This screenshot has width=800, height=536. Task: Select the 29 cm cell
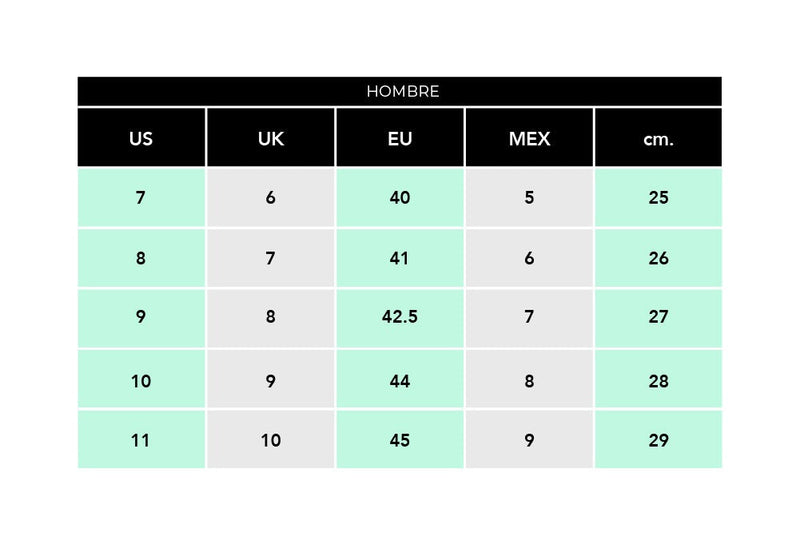(658, 439)
